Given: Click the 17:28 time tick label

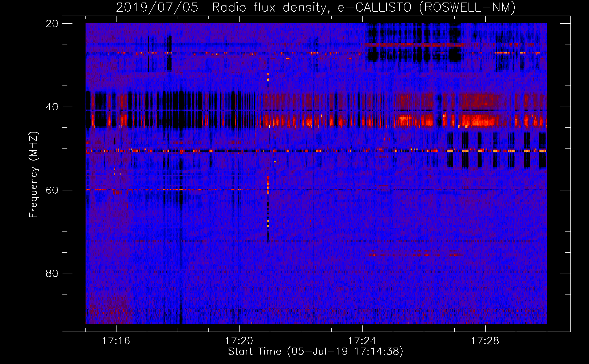Looking at the screenshot, I should 485,341.
